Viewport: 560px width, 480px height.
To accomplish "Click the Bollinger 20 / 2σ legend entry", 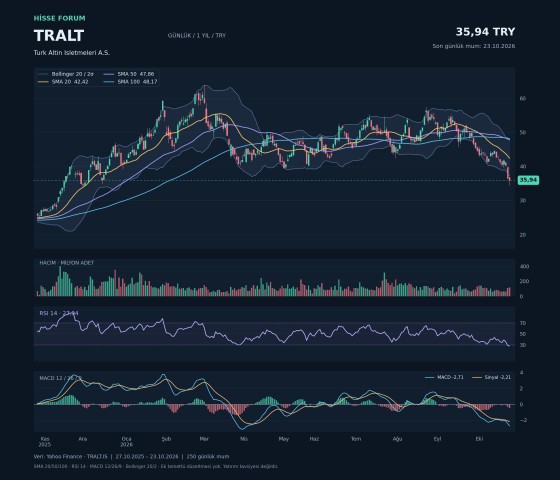I will click(x=65, y=74).
